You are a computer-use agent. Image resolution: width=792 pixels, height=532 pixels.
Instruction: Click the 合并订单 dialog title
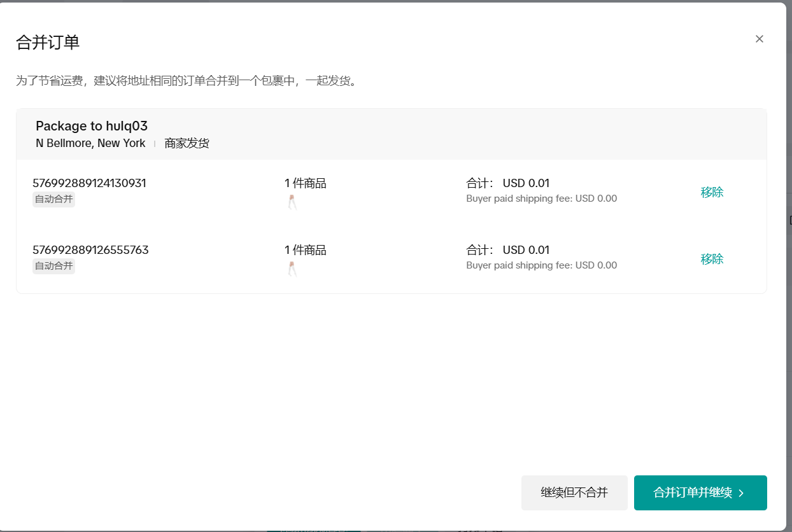point(48,43)
